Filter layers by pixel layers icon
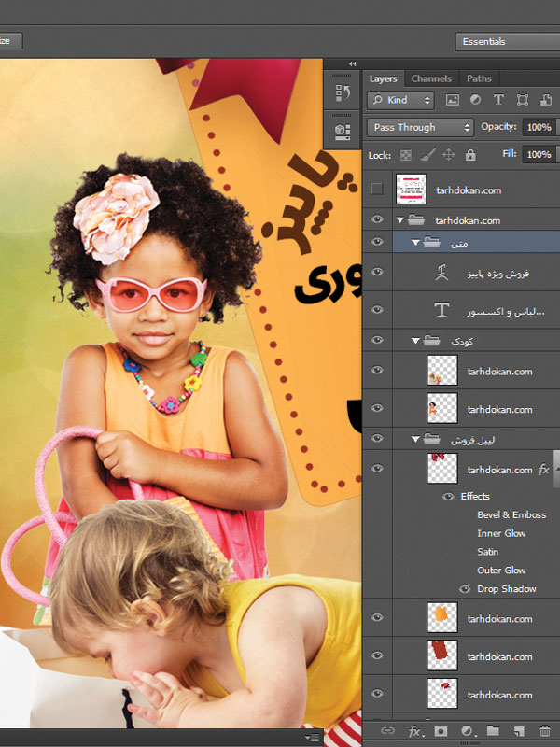Viewport: 560px width, 747px height. tap(452, 100)
